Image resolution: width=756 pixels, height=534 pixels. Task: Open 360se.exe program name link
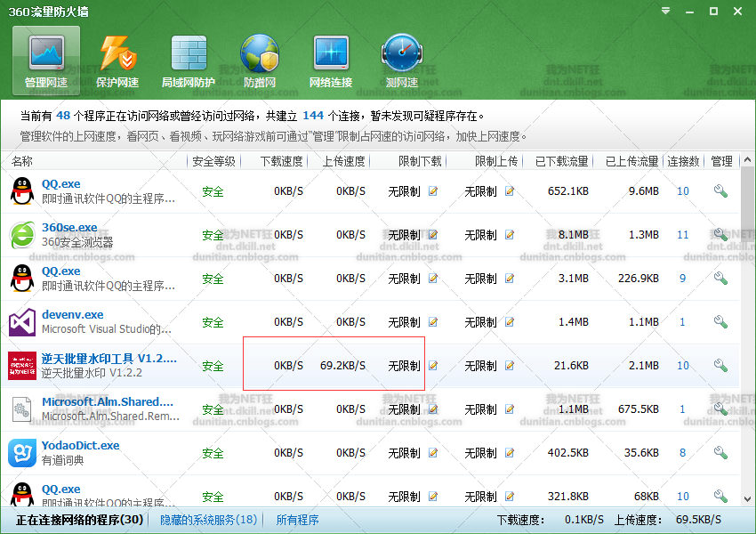[69, 227]
